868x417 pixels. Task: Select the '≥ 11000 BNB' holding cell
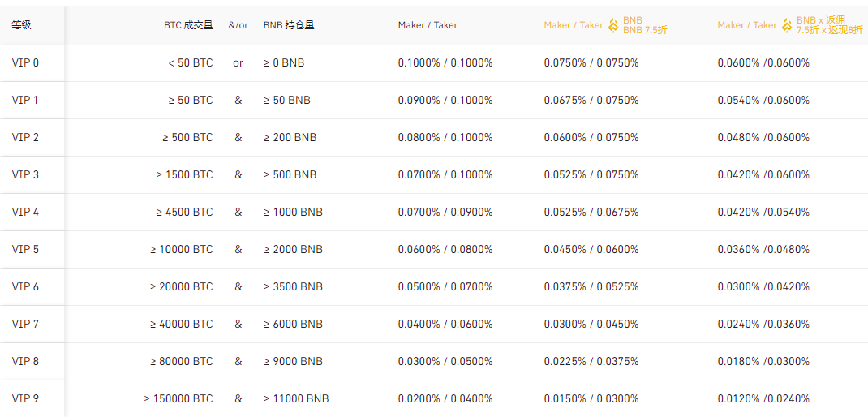point(296,398)
